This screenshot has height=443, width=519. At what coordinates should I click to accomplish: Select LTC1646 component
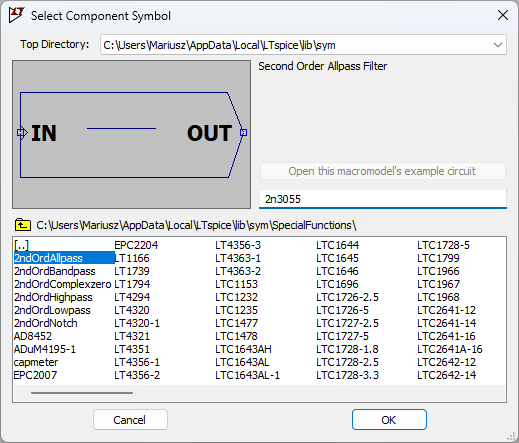pos(337,271)
